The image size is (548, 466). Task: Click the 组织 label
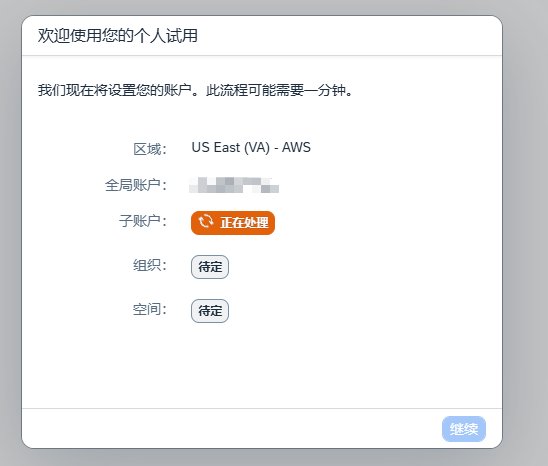pos(150,265)
